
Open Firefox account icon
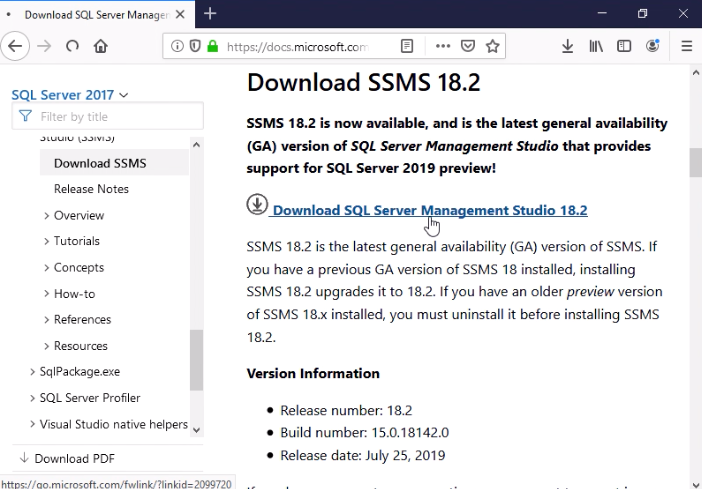pyautogui.click(x=653, y=46)
